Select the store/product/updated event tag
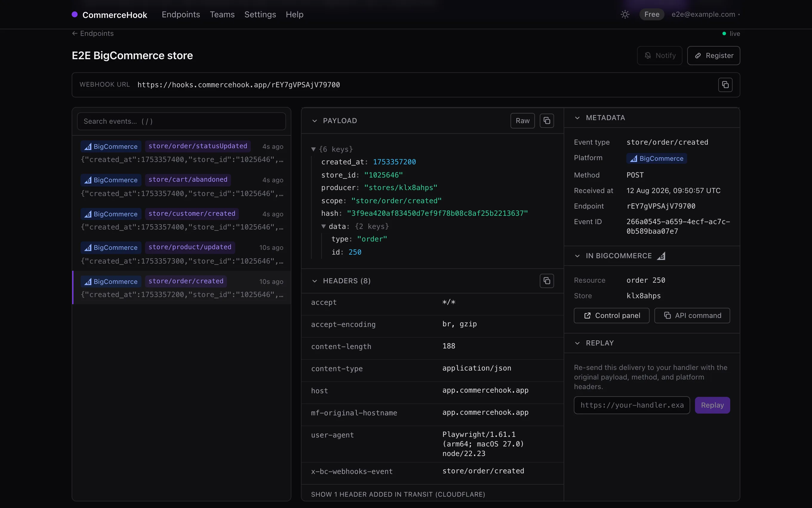 point(190,247)
